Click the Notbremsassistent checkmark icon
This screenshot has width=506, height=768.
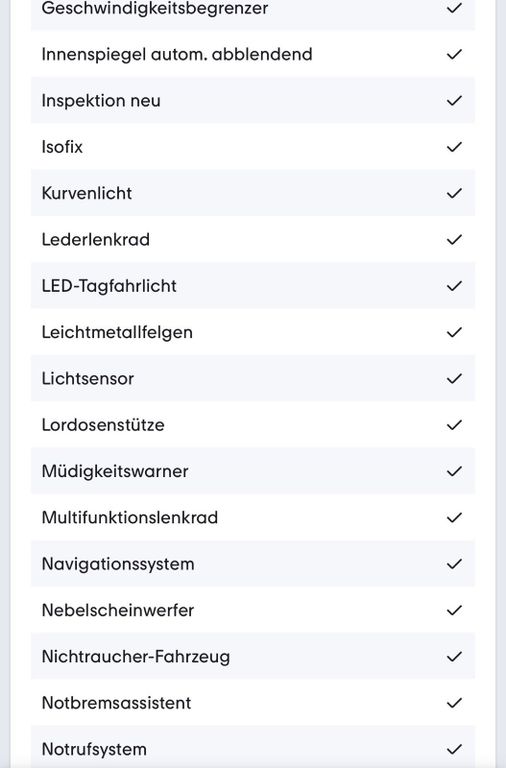tap(454, 703)
